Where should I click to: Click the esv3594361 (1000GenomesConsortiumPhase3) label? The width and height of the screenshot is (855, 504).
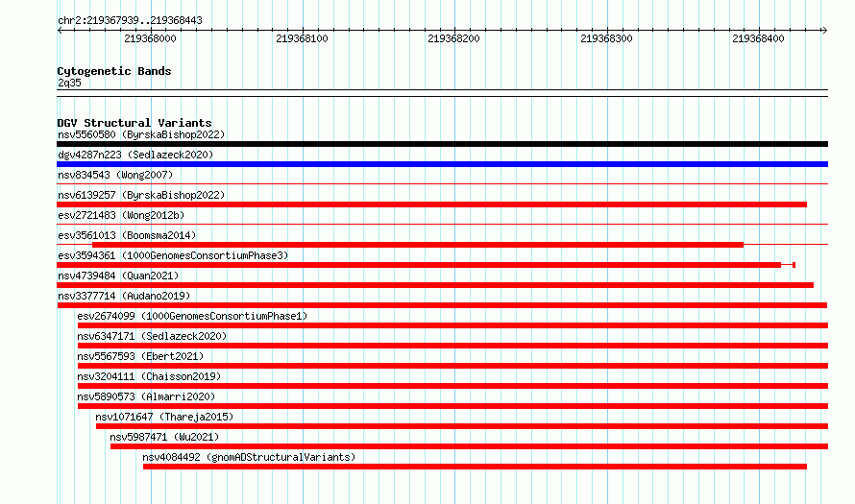pyautogui.click(x=173, y=255)
